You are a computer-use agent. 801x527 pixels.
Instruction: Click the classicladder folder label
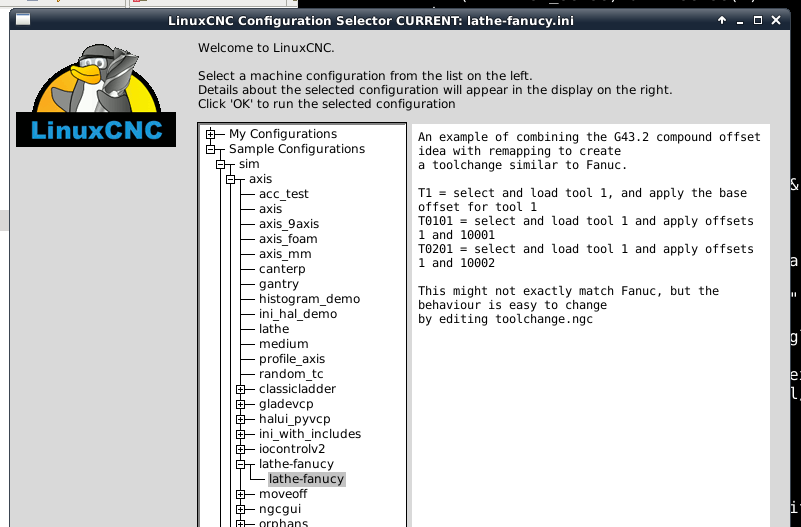point(297,389)
